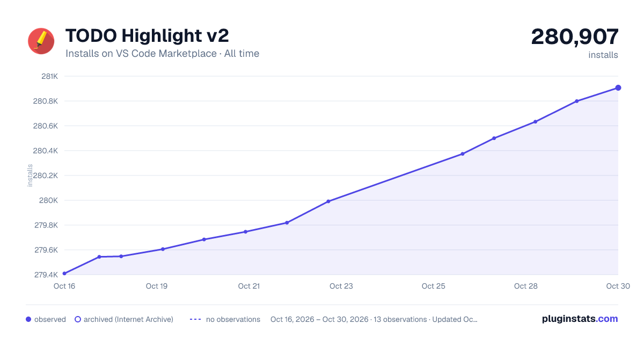Click the data point near 280.8K
The height and width of the screenshot is (338, 644).
coord(577,101)
